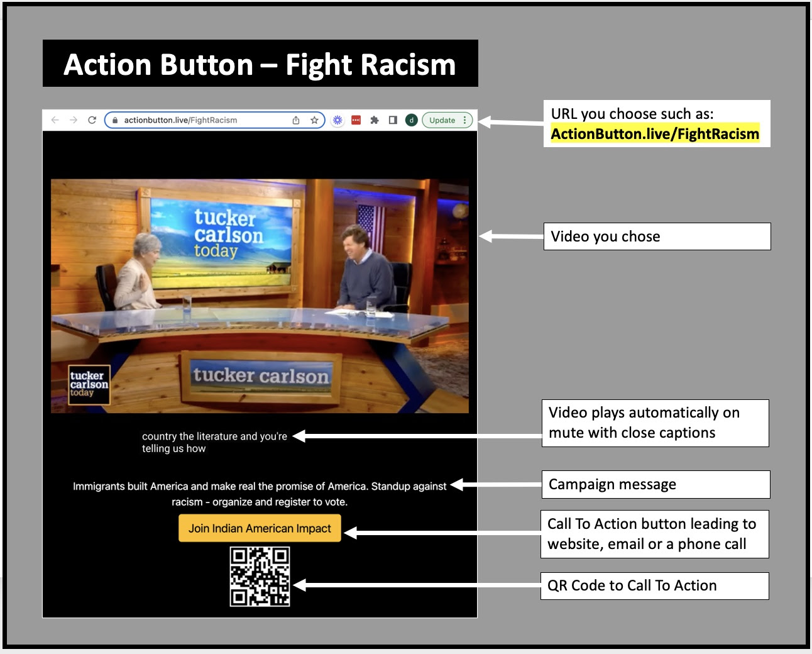Open the green 'd' profile avatar
Screen dimensions: 812x654
click(x=412, y=120)
